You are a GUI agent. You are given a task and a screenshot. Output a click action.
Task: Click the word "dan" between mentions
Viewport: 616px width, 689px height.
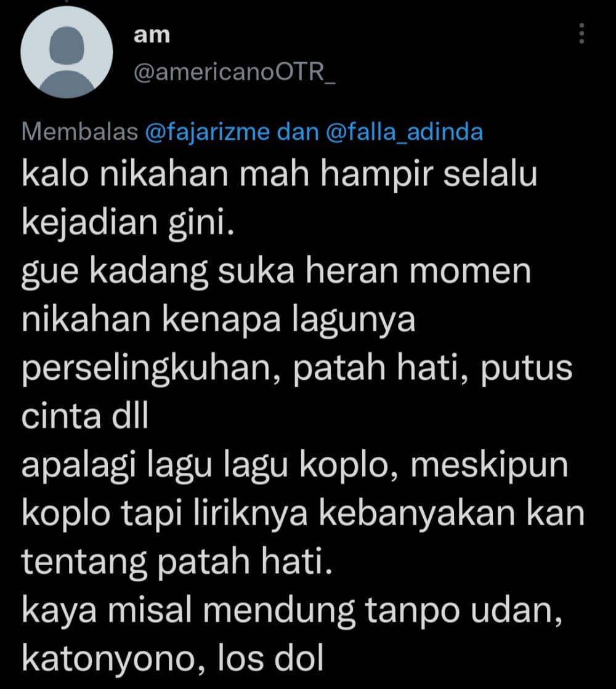click(298, 132)
